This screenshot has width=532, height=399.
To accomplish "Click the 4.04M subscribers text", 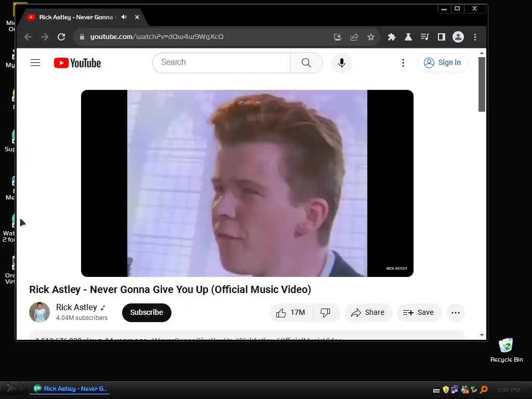I will (x=82, y=317).
